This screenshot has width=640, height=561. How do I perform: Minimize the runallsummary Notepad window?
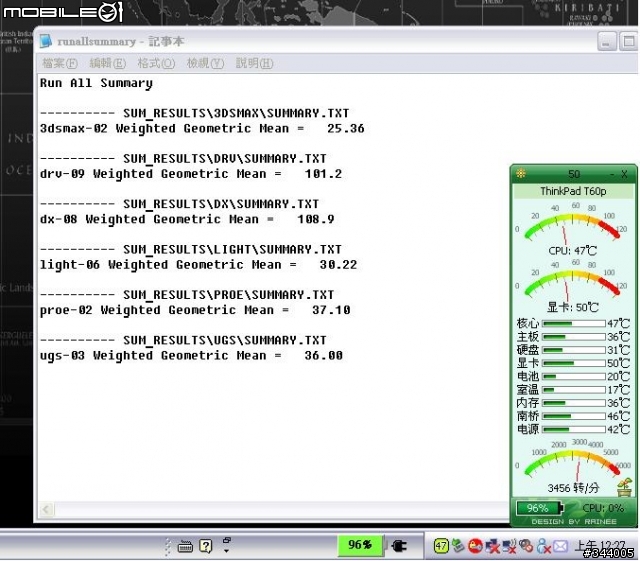[607, 41]
